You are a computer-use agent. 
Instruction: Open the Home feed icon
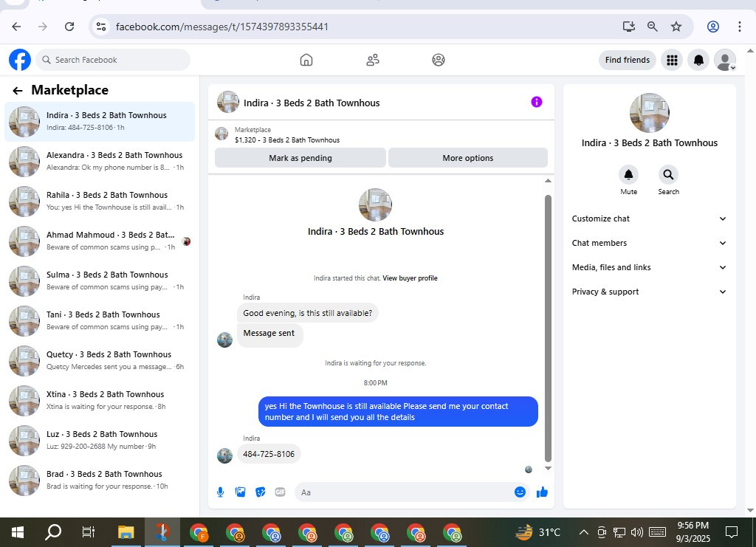pyautogui.click(x=306, y=60)
